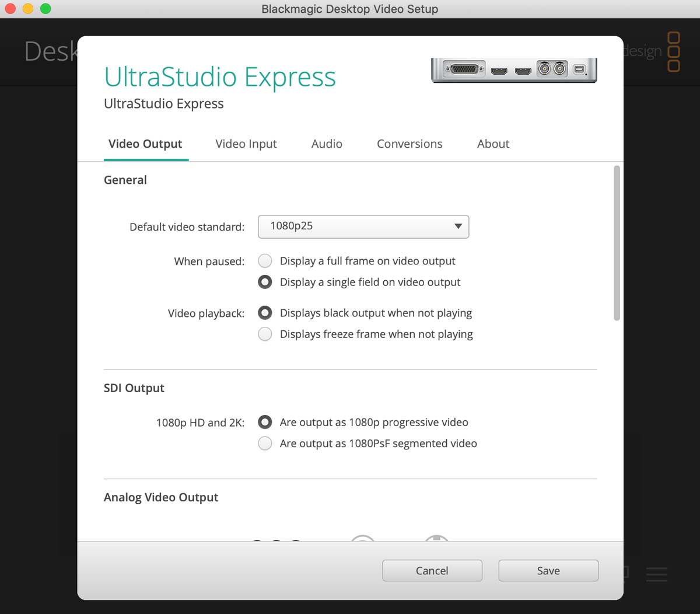Save the UltraStudio Express settings
This screenshot has height=614, width=700.
pos(548,571)
